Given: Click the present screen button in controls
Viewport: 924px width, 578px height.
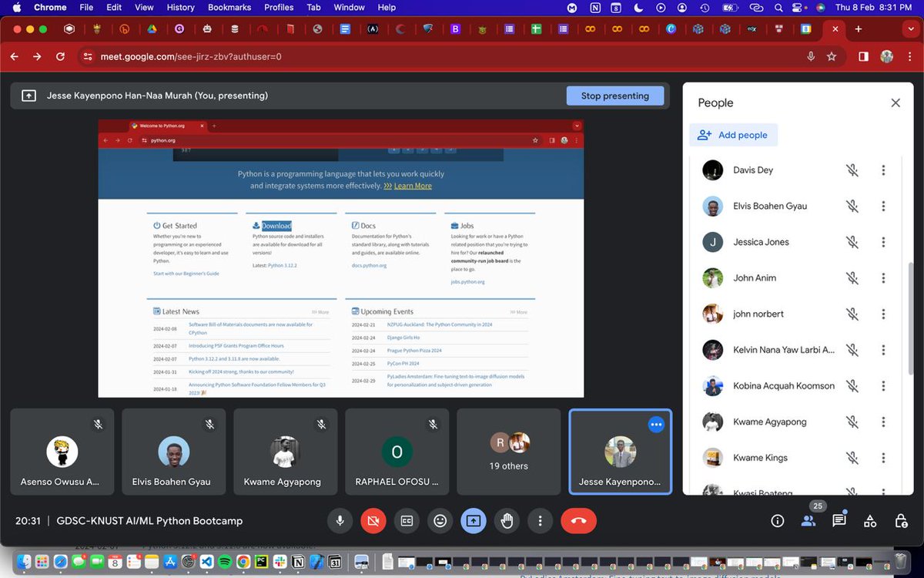Looking at the screenshot, I should tap(474, 521).
